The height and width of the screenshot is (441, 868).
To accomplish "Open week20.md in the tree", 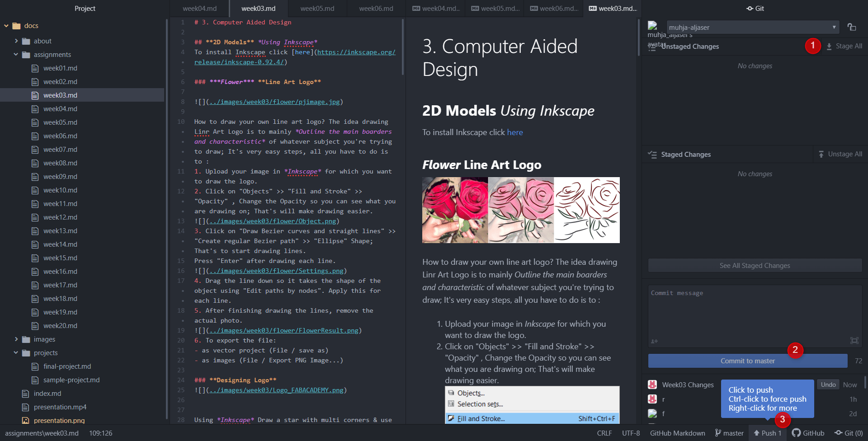I will pyautogui.click(x=60, y=326).
